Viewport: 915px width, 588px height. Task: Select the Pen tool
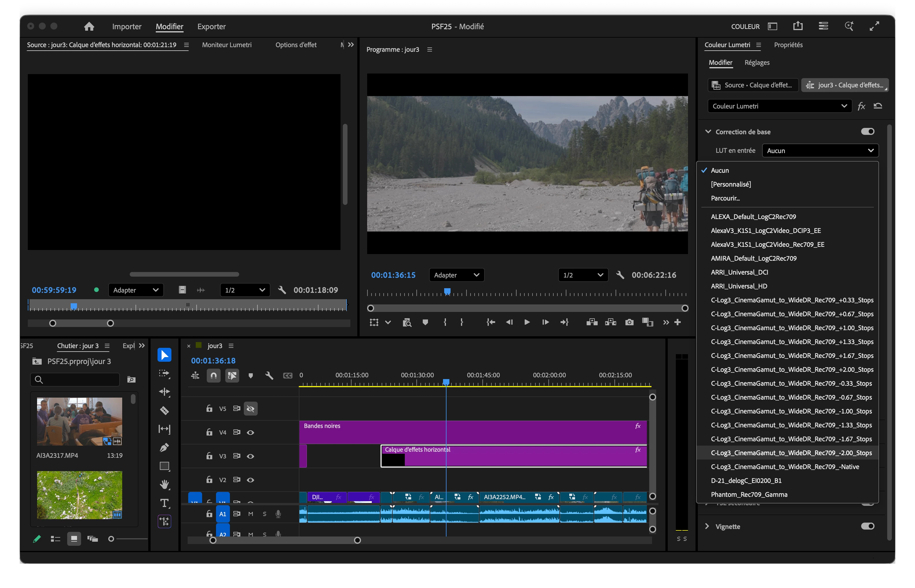(164, 447)
